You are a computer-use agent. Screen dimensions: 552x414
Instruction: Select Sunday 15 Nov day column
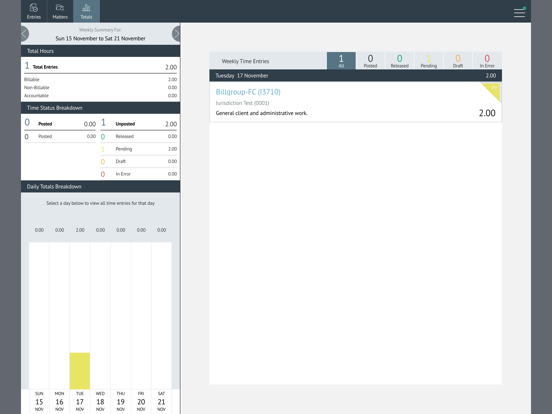(39, 402)
